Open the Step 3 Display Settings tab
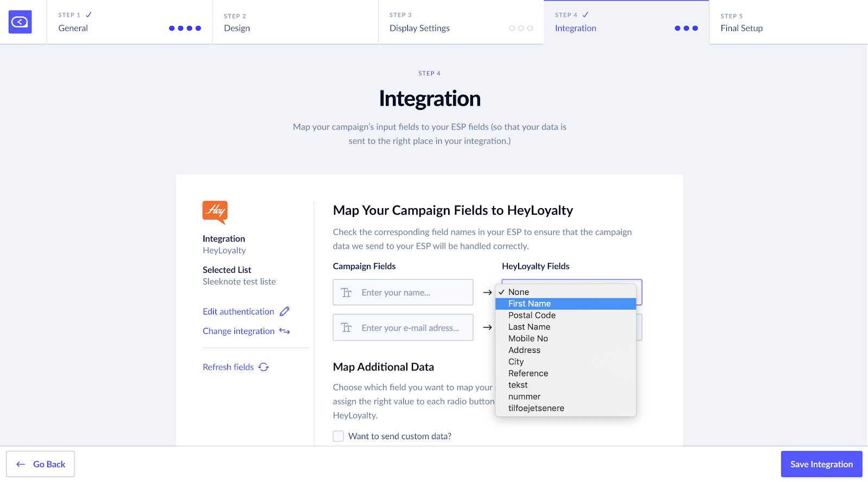 pyautogui.click(x=461, y=22)
